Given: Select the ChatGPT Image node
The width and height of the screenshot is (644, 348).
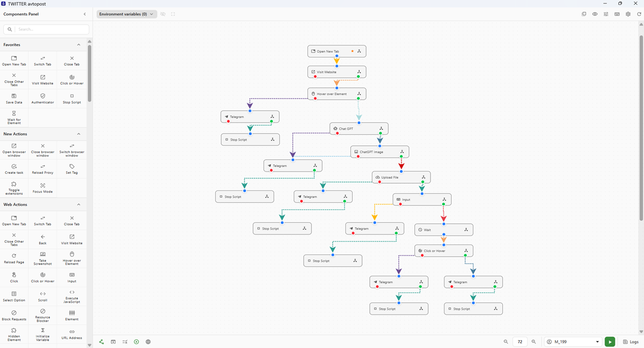Looking at the screenshot, I should (x=380, y=152).
